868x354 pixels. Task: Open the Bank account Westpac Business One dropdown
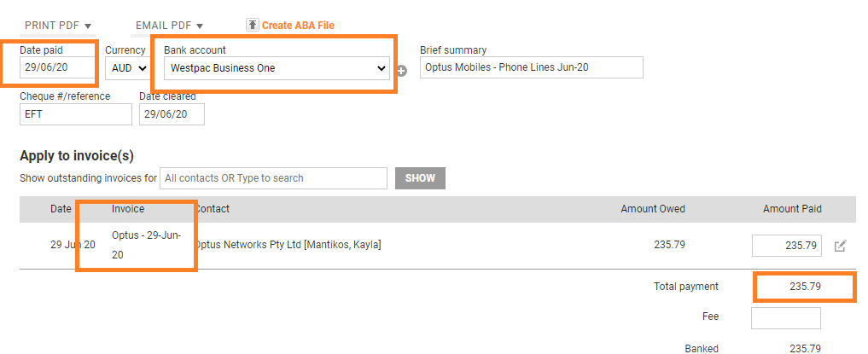coord(276,67)
